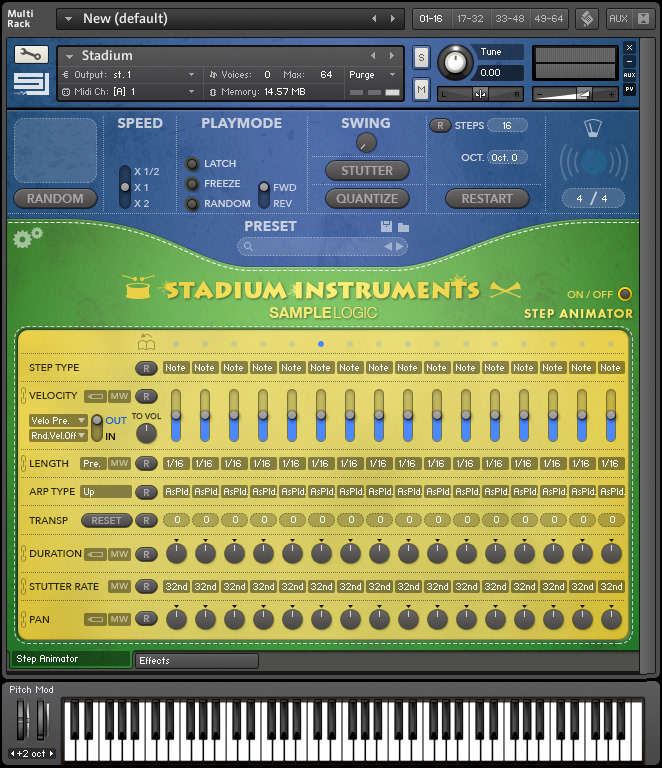Open the Purge dropdown
Viewport: 662px width, 768px height.
pyautogui.click(x=372, y=75)
